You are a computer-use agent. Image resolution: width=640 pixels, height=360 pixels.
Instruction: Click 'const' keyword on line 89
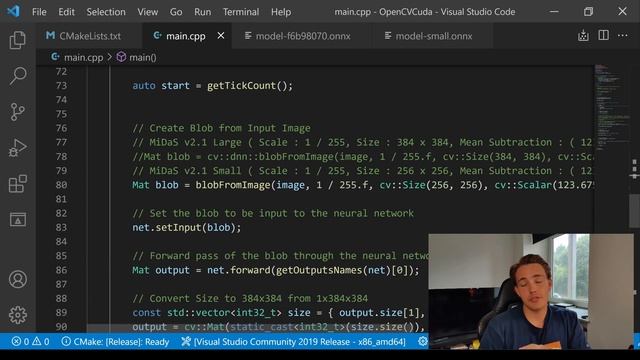point(147,313)
